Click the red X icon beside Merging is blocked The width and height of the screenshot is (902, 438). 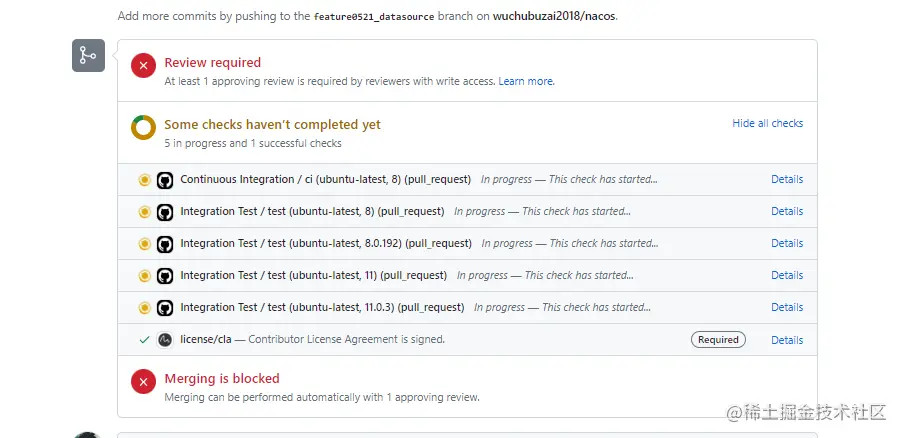pyautogui.click(x=143, y=381)
